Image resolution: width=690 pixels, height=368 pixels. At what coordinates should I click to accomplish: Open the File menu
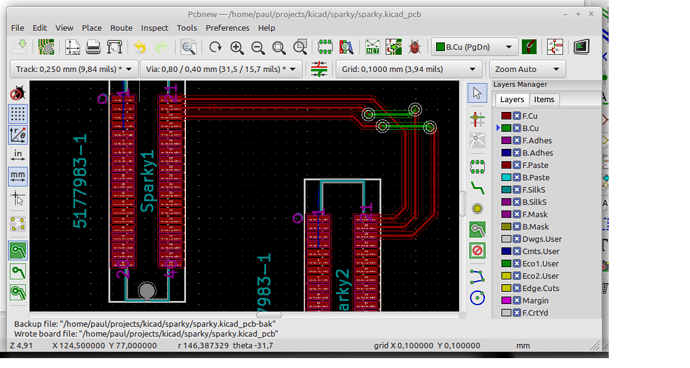coord(18,28)
